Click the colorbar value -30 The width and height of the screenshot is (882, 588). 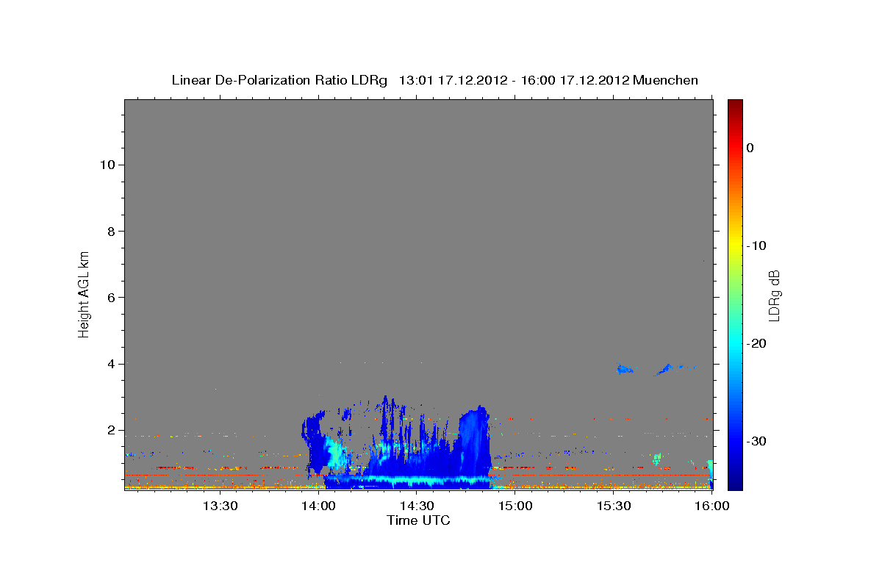coord(757,441)
